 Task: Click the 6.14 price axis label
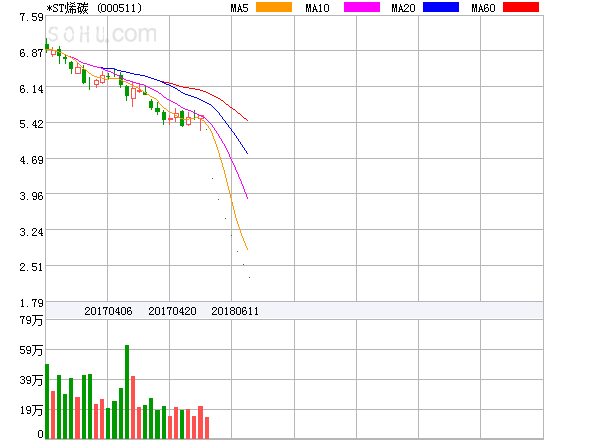point(31,89)
